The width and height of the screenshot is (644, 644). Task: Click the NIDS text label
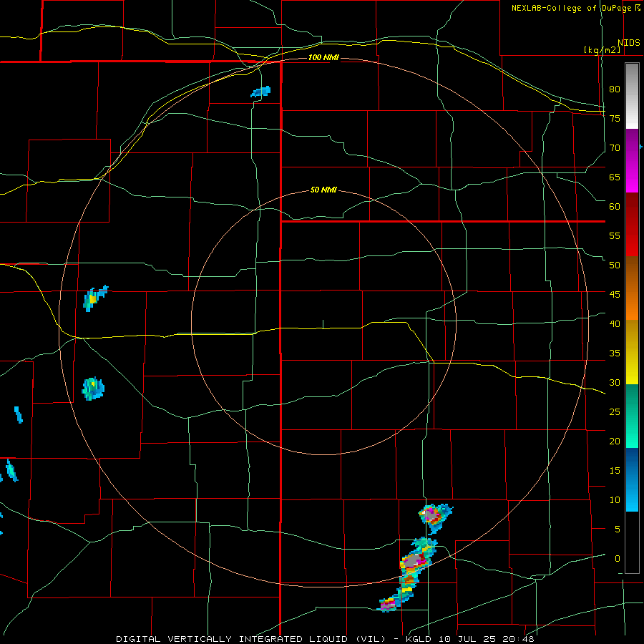[629, 43]
